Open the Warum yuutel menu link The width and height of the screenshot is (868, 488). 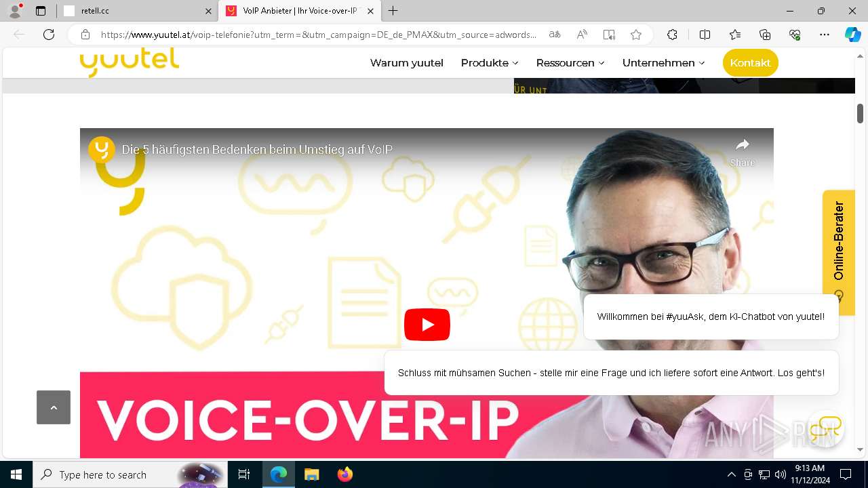406,63
